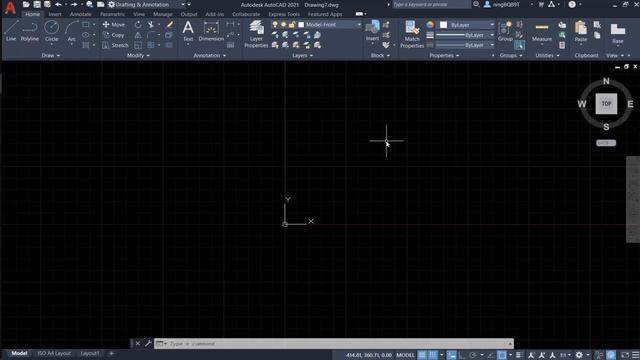The image size is (640, 360).
Task: Click the Paste clipboard icon
Action: pyautogui.click(x=580, y=31)
